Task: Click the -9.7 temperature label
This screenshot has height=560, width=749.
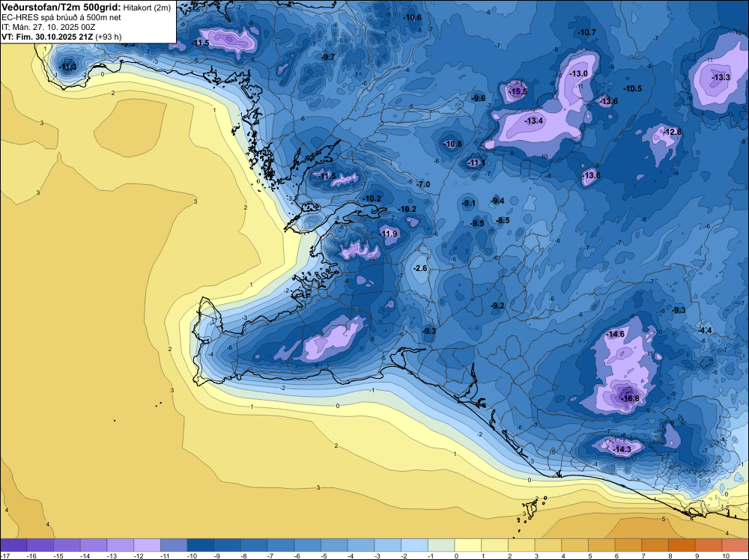Action: (x=327, y=57)
